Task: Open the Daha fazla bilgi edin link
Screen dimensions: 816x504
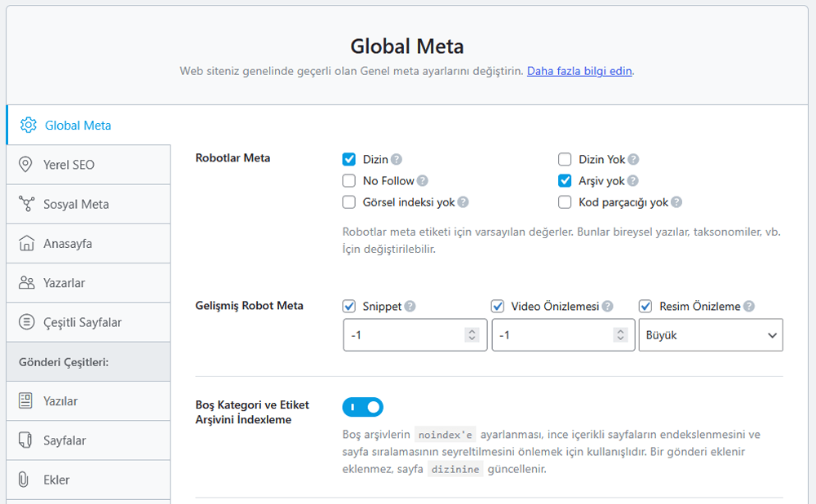Action: pyautogui.click(x=579, y=71)
